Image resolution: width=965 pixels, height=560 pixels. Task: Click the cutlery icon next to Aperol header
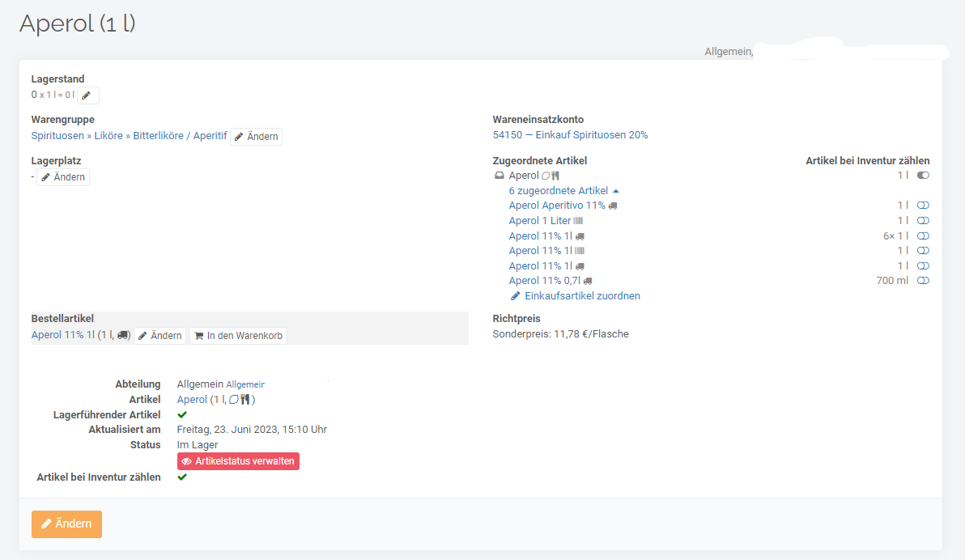coord(555,176)
